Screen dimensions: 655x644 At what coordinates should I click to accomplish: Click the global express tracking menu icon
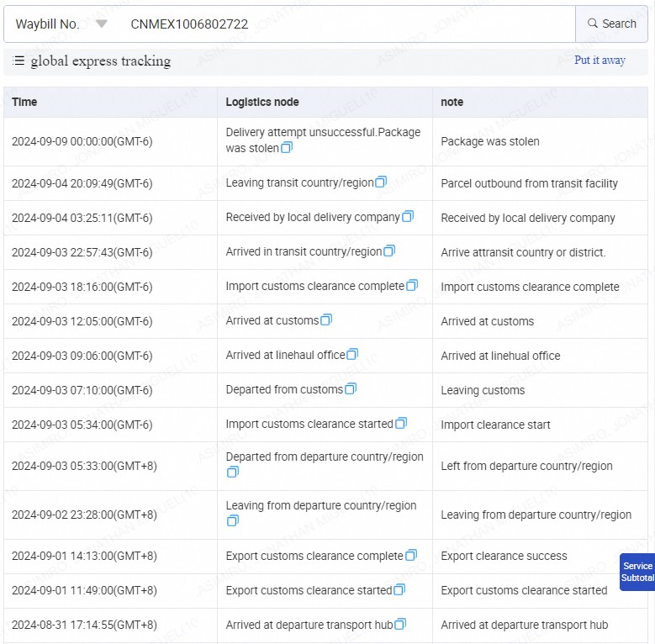click(18, 61)
